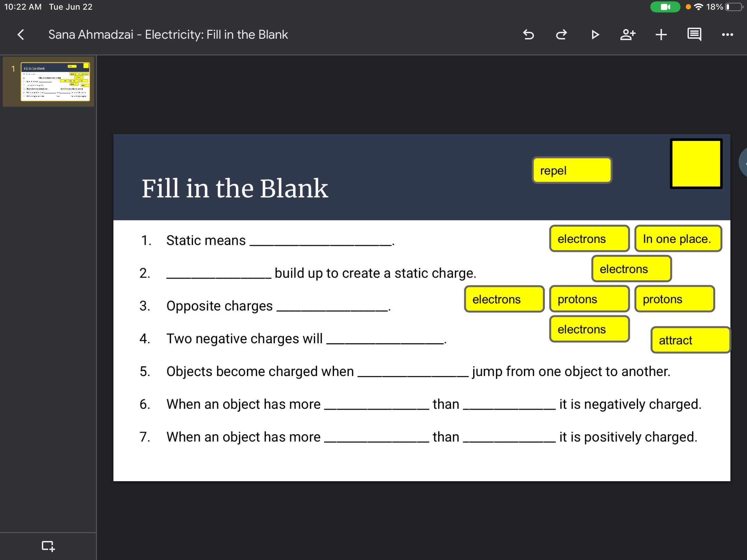Add a new slide with bottom icon

point(48,546)
